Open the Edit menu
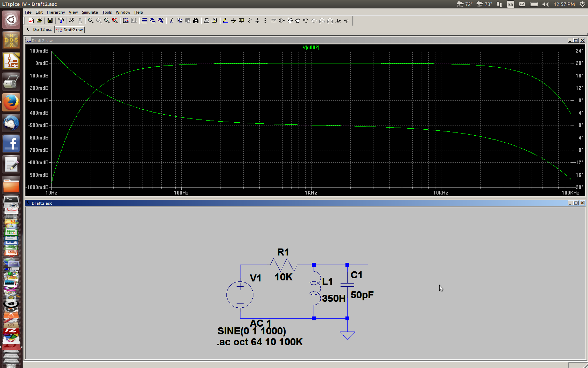The height and width of the screenshot is (368, 588). click(39, 12)
